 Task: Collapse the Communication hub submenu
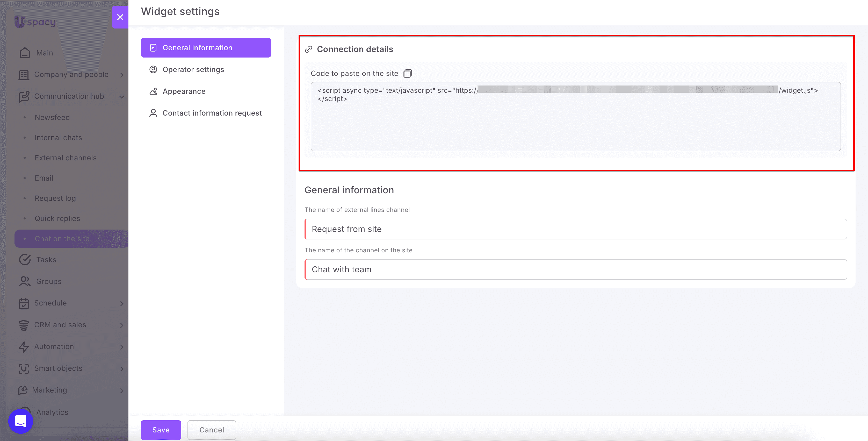122,97
